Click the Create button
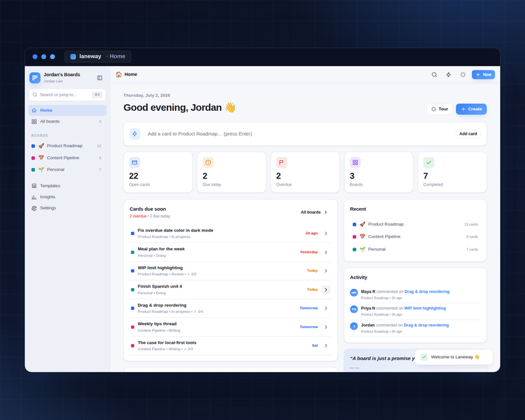Image resolution: width=525 pixels, height=420 pixels. 471,109
